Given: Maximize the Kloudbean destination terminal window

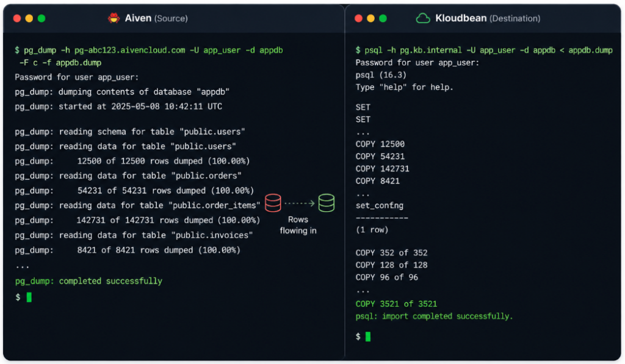Looking at the screenshot, I should pos(383,18).
